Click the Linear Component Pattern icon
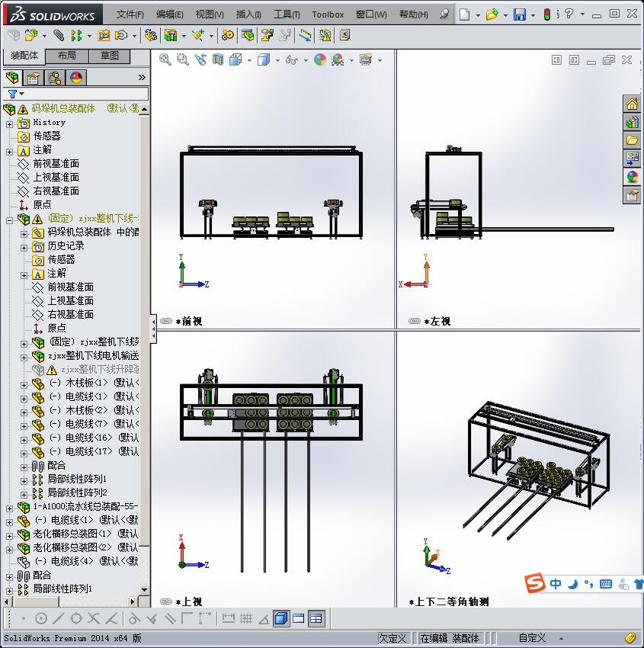Screen dimensions: 644x648 76,36
